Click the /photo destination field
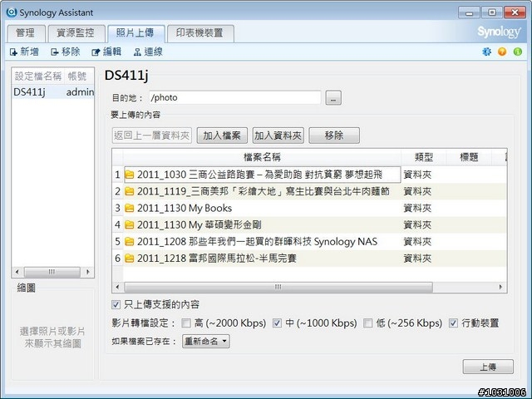This screenshot has width=532, height=399. (x=234, y=98)
